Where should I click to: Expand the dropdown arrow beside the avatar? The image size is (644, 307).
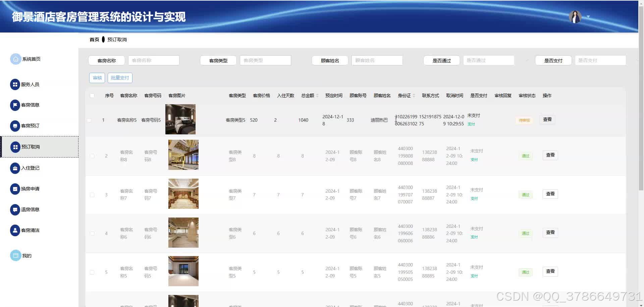pyautogui.click(x=588, y=16)
